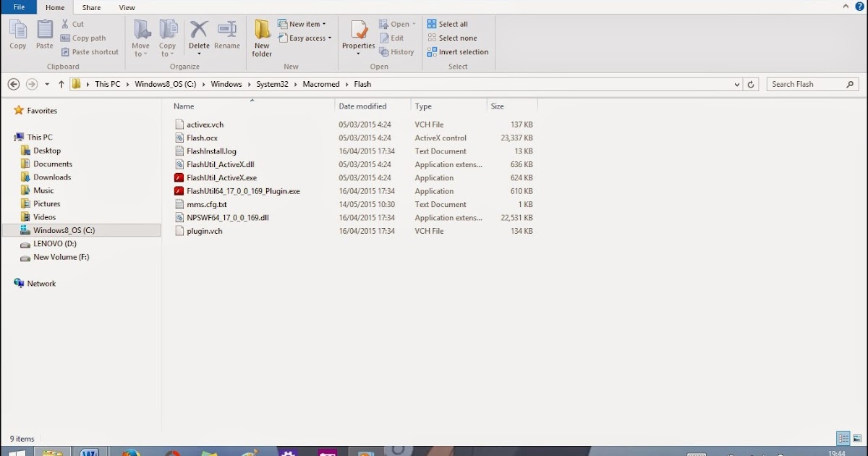This screenshot has width=868, height=456.
Task: Open the File menu tab
Action: pos(20,7)
